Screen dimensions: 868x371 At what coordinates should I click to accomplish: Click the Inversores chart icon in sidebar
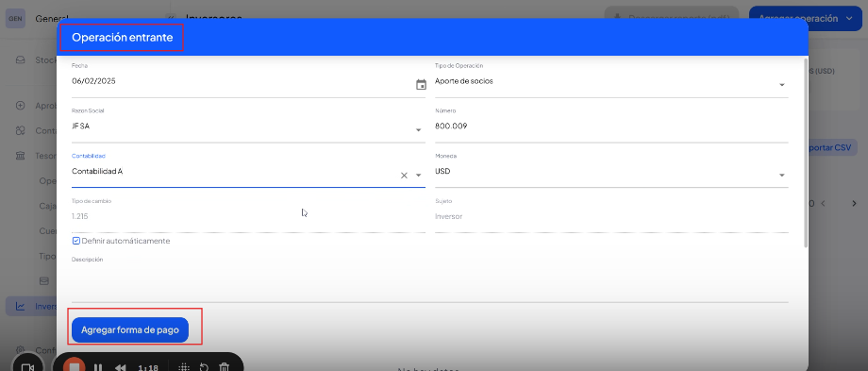[21, 306]
